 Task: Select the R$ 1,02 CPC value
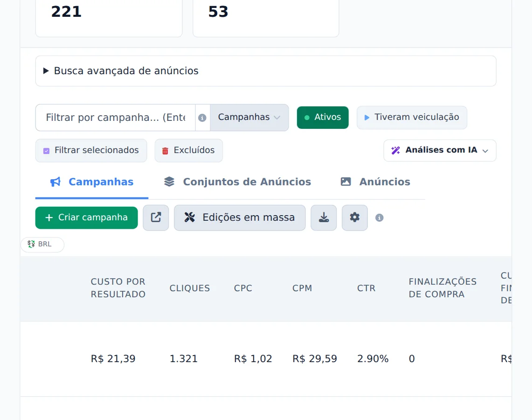253,359
